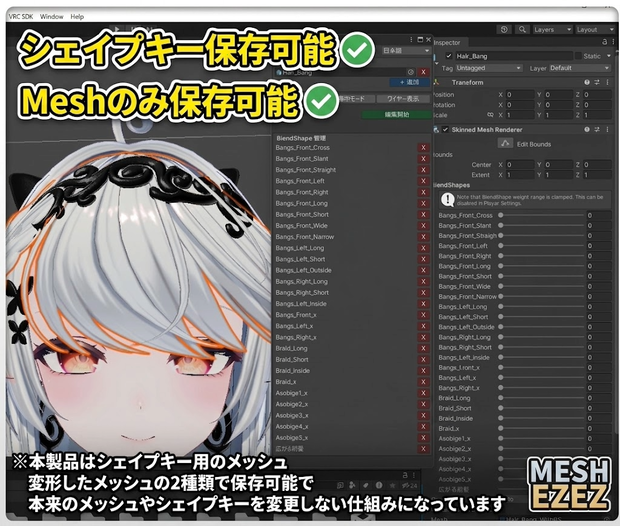620x526 pixels.
Task: Click the Inspector lock icon
Action: [605, 42]
